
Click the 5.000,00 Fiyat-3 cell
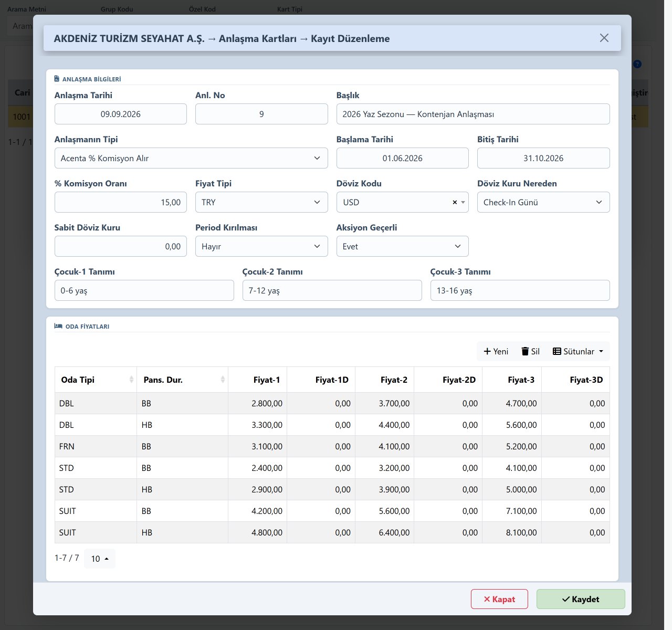point(512,489)
